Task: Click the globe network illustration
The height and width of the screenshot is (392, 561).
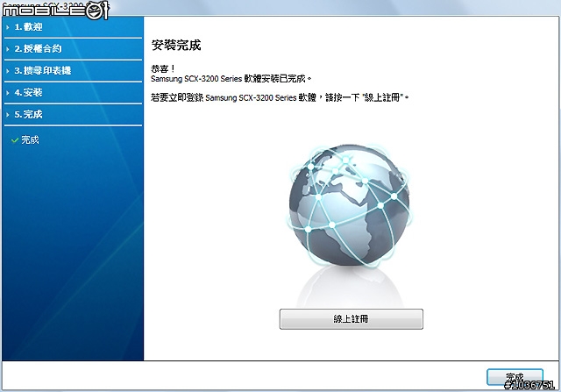Action: point(349,207)
